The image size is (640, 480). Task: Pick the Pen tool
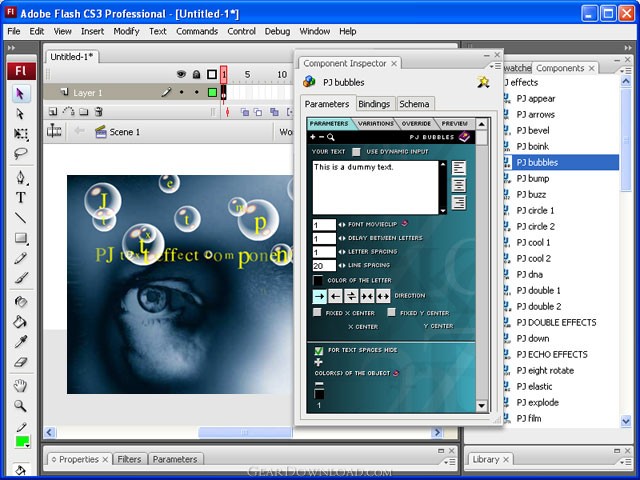coord(20,178)
